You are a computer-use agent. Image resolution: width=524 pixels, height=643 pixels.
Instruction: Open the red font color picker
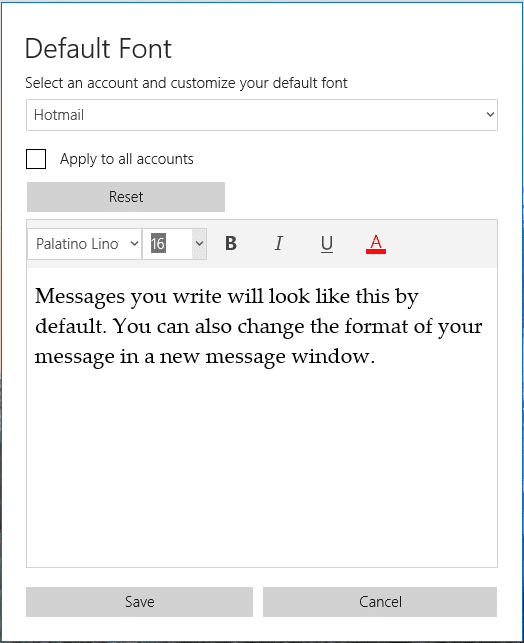376,244
